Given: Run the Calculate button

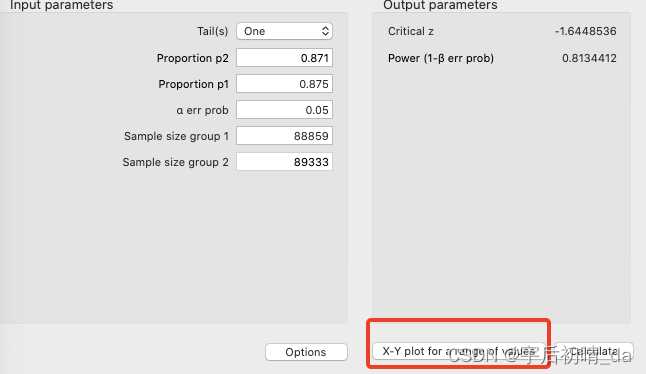Looking at the screenshot, I should (594, 351).
